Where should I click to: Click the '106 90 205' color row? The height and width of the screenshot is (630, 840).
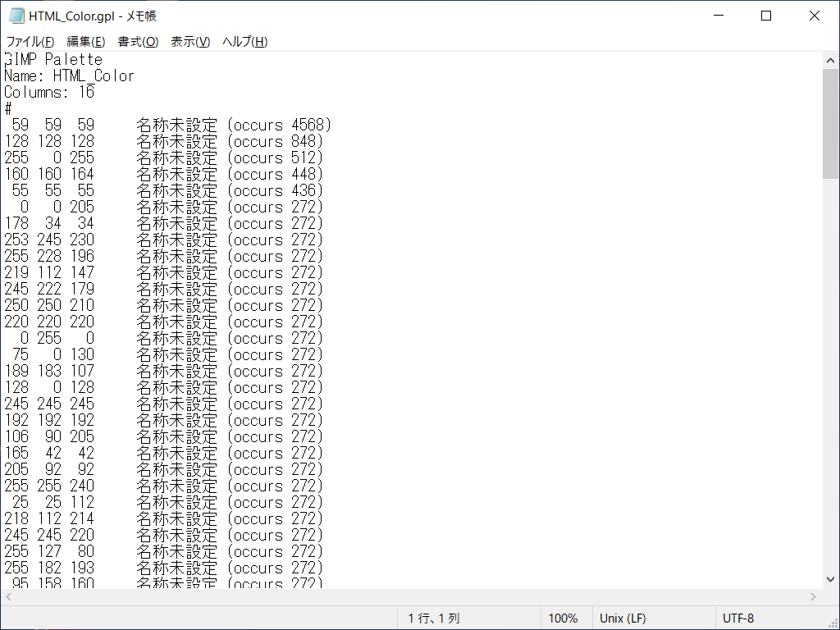click(x=164, y=436)
